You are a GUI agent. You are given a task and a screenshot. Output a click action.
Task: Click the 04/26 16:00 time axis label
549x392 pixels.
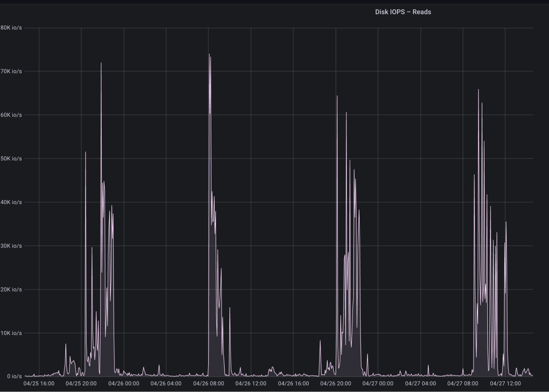click(x=293, y=383)
